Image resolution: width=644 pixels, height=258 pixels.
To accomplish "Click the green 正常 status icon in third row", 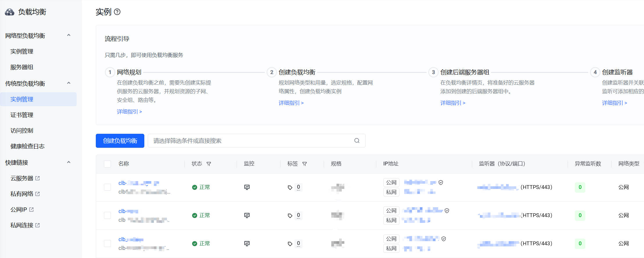I will pyautogui.click(x=195, y=244).
